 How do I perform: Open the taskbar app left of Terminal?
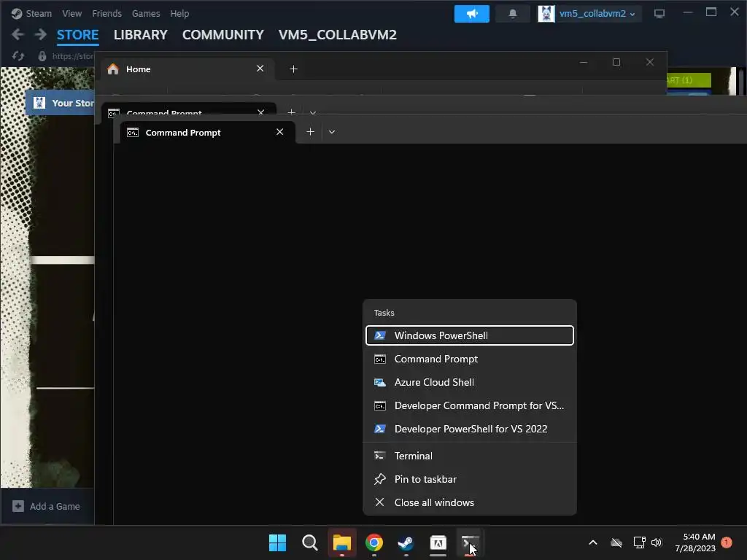438,542
